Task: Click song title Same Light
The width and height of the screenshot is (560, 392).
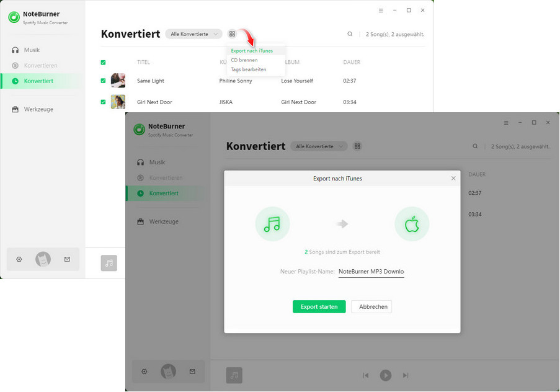Action: tap(150, 81)
